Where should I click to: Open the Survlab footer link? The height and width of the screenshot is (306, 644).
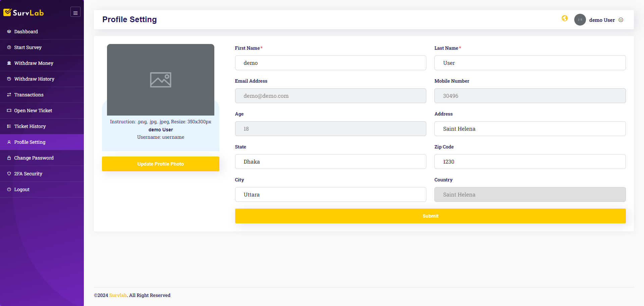pyautogui.click(x=118, y=295)
